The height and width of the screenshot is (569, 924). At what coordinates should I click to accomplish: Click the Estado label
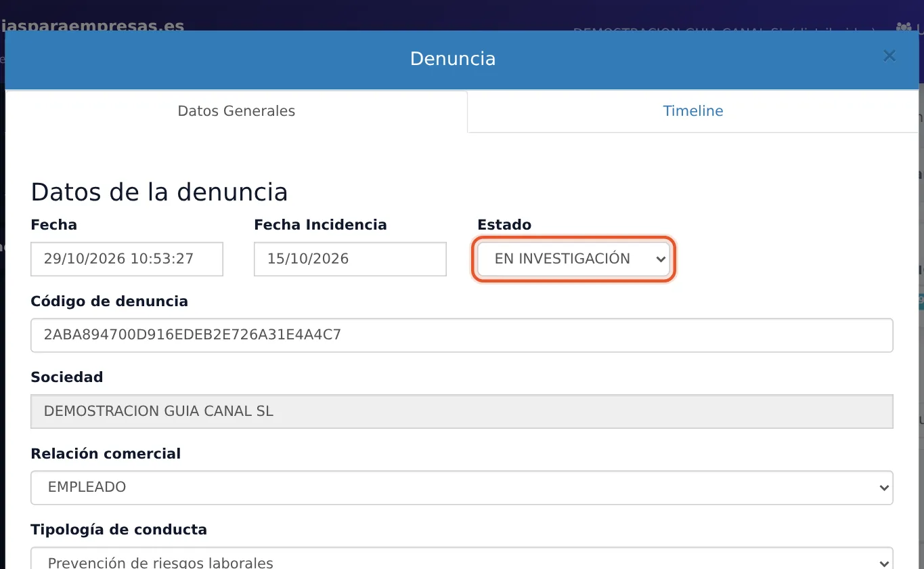tap(504, 225)
